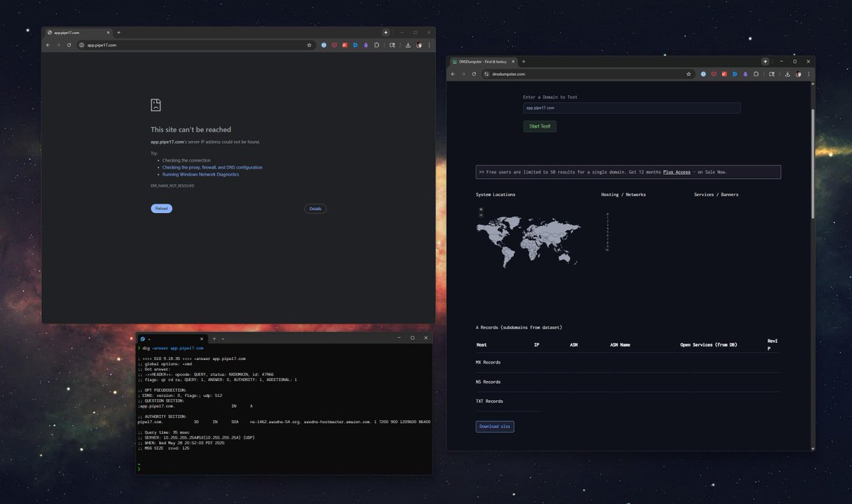Open new tab in DNSDumpster window
This screenshot has width=852, height=504.
coord(524,62)
